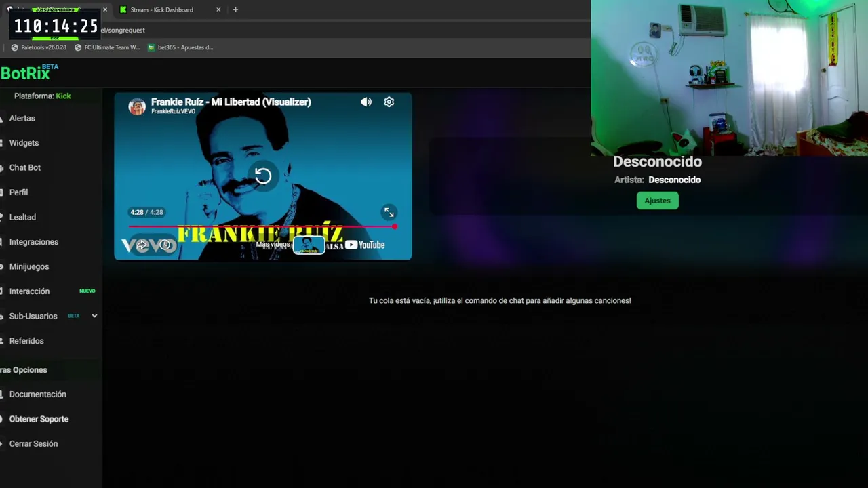Open Sub-Usuarios in the sidebar
This screenshot has height=488, width=868.
pyautogui.click(x=33, y=316)
